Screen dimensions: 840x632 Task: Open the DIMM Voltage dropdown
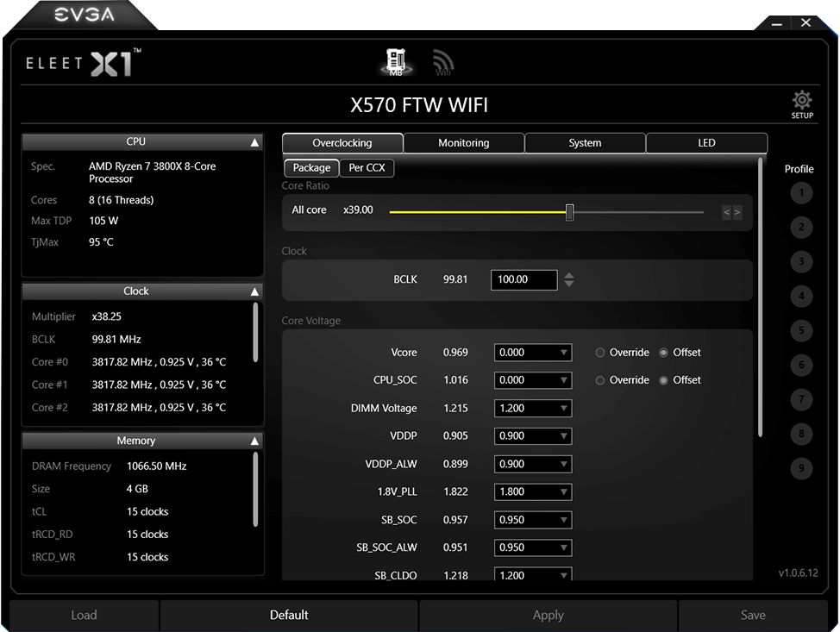click(x=532, y=409)
